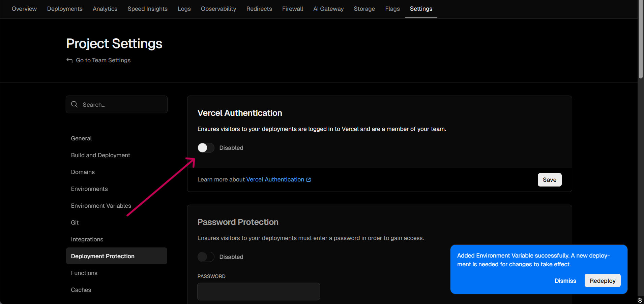Dismiss the environment variable notification
This screenshot has width=644, height=304.
(565, 281)
